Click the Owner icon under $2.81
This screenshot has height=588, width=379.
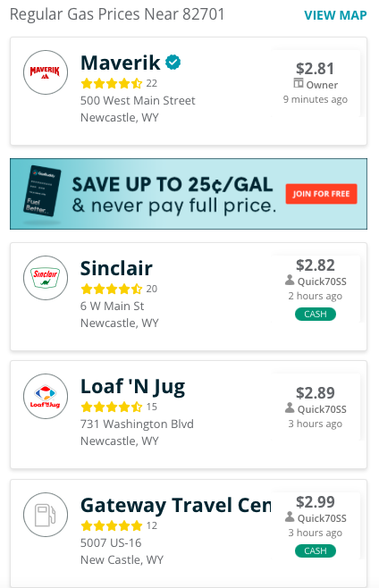299,83
